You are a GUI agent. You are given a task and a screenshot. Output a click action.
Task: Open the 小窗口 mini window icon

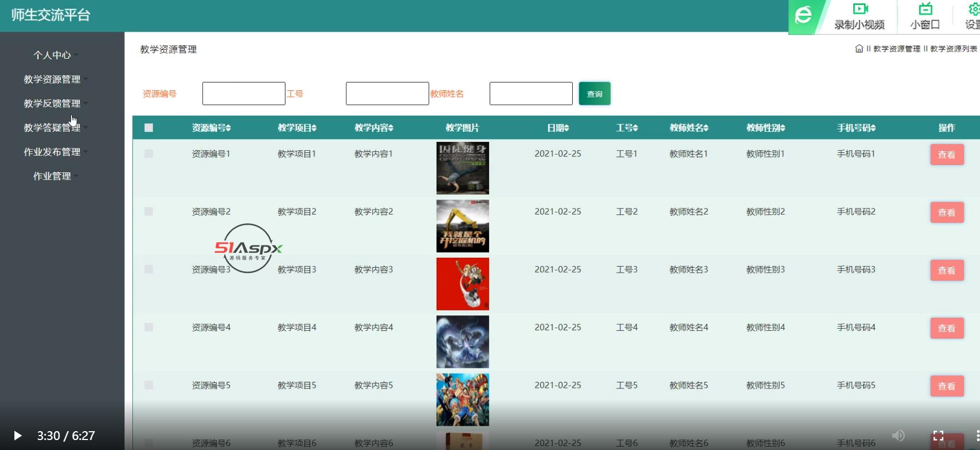point(925,9)
